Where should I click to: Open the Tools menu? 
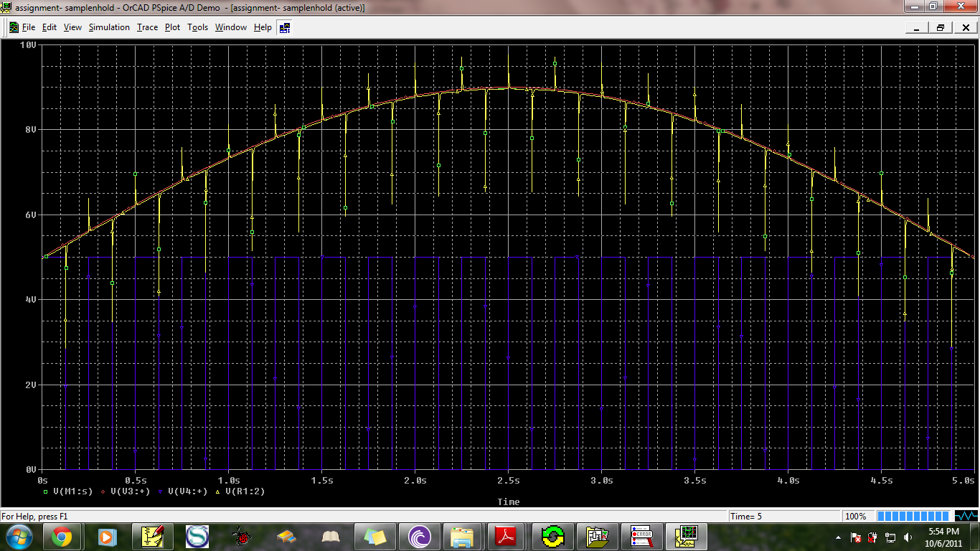[197, 27]
